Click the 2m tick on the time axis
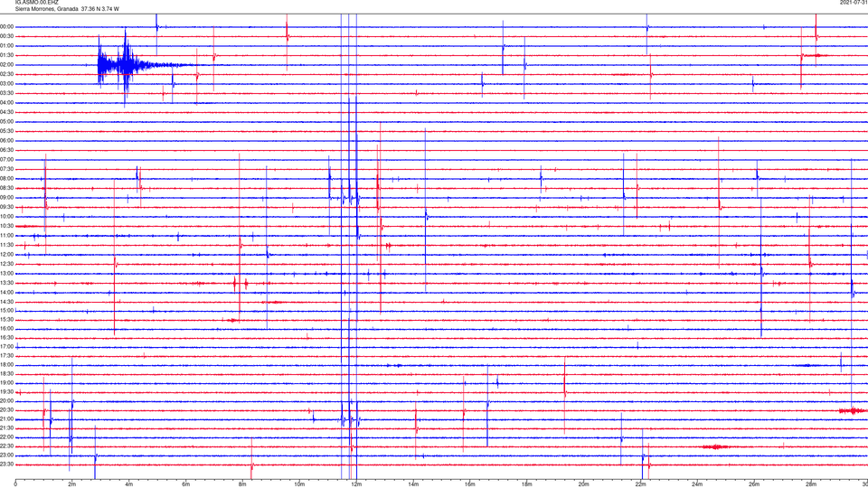 [72, 484]
